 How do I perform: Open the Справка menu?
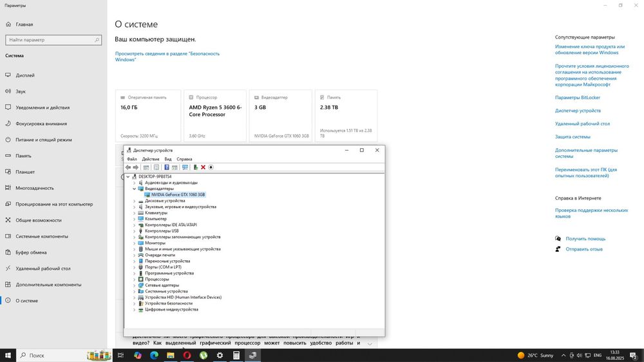pyautogui.click(x=184, y=159)
